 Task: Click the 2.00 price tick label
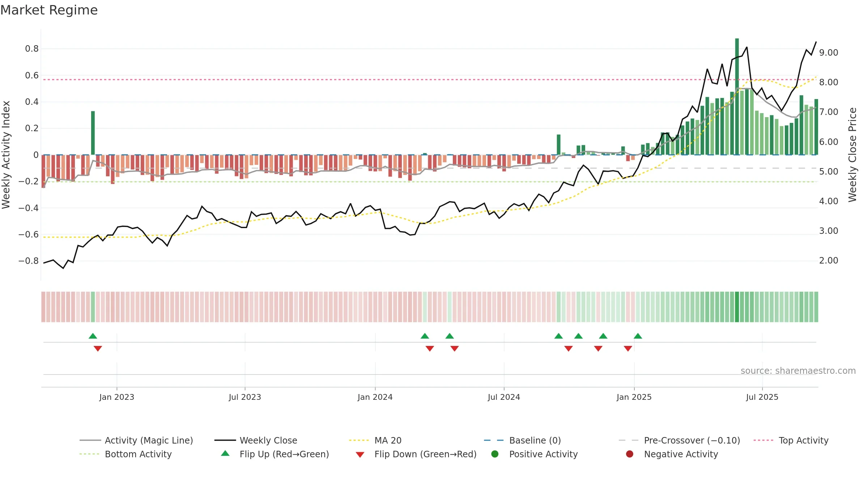829,261
